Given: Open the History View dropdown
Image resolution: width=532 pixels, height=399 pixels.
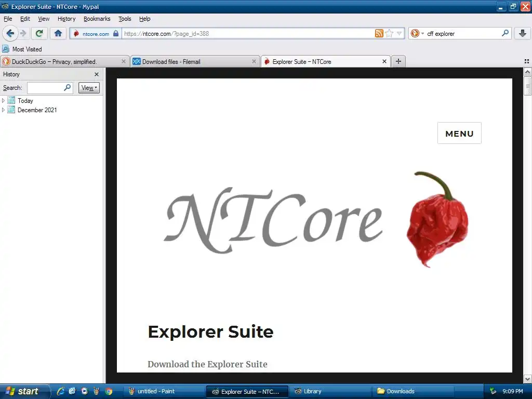Looking at the screenshot, I should (89, 88).
